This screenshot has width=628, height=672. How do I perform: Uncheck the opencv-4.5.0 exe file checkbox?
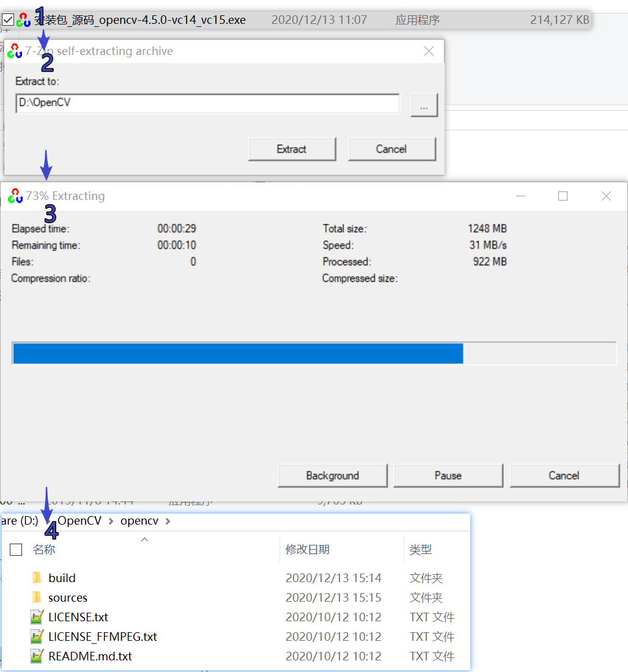tap(8, 19)
